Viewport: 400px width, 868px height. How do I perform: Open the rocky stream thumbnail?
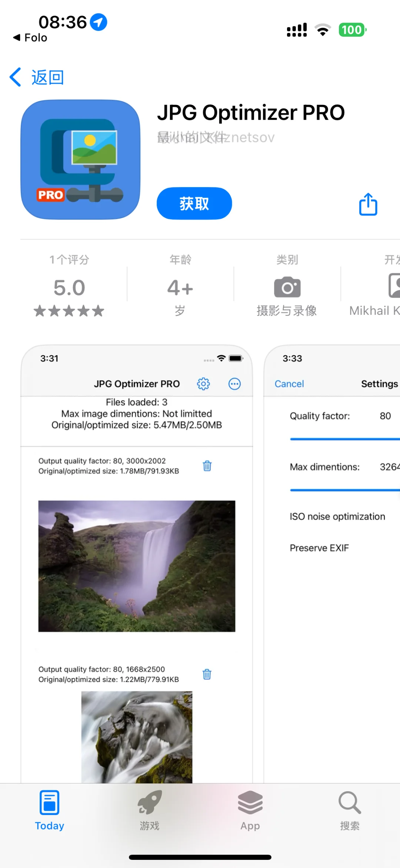[137, 737]
